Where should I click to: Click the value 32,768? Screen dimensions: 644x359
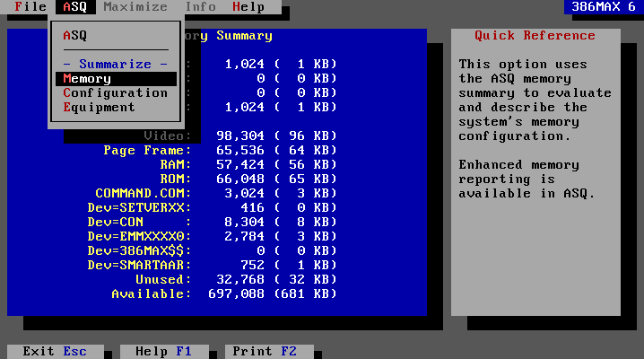click(x=240, y=280)
